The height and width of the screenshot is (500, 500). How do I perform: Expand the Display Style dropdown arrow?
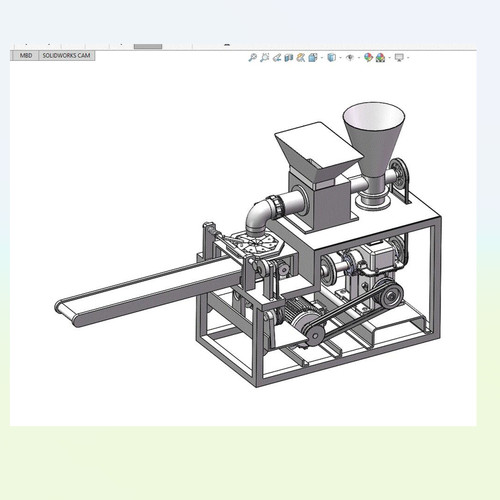pos(340,58)
